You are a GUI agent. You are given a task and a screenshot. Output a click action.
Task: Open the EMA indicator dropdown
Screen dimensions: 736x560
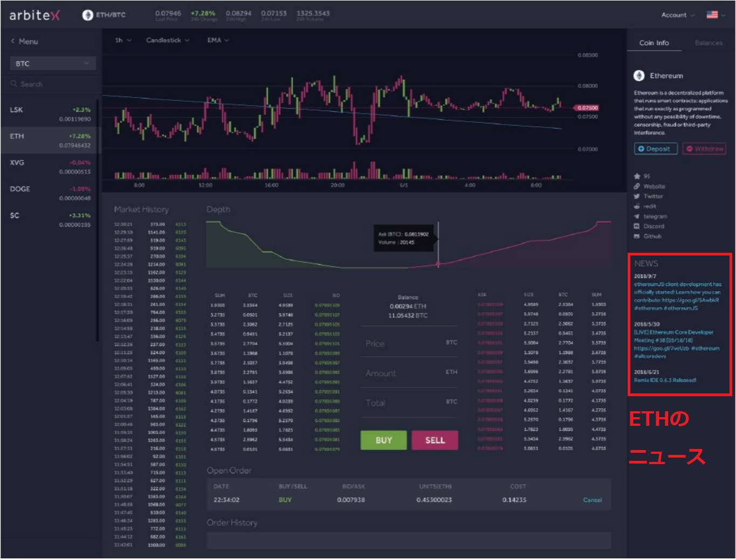pyautogui.click(x=218, y=40)
